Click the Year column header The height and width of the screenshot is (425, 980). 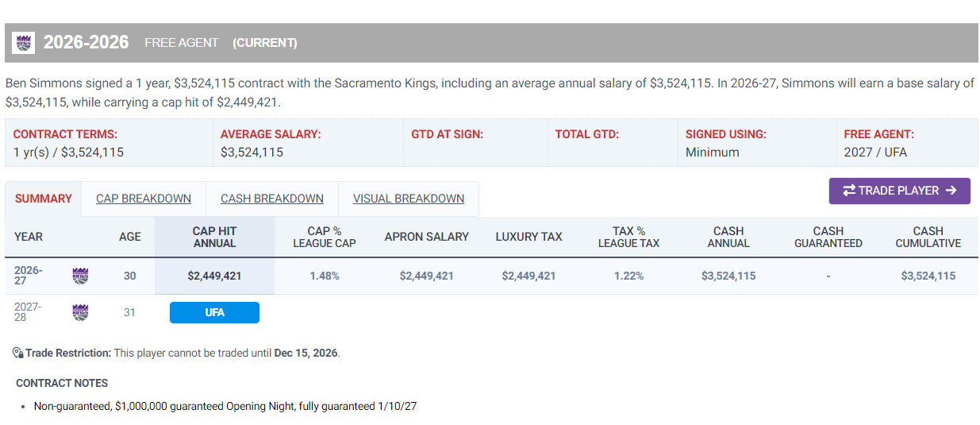(x=29, y=237)
